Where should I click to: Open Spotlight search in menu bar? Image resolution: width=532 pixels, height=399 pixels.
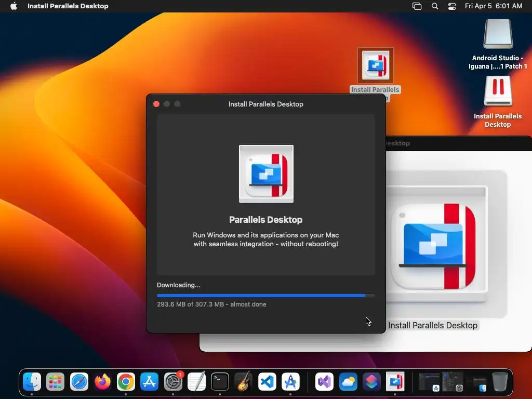tap(435, 6)
